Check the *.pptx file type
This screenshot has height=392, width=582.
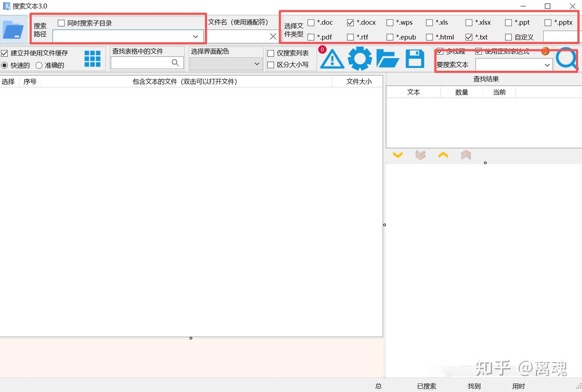point(548,23)
